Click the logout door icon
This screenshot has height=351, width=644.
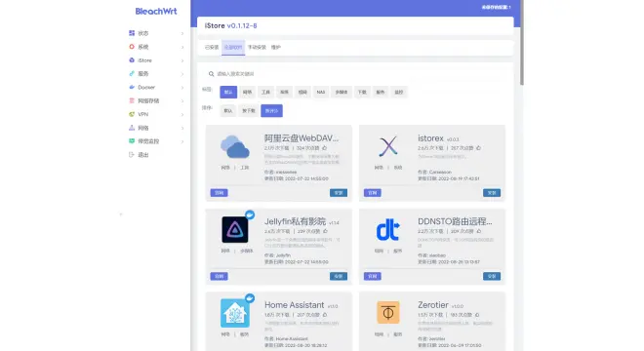[x=132, y=155]
